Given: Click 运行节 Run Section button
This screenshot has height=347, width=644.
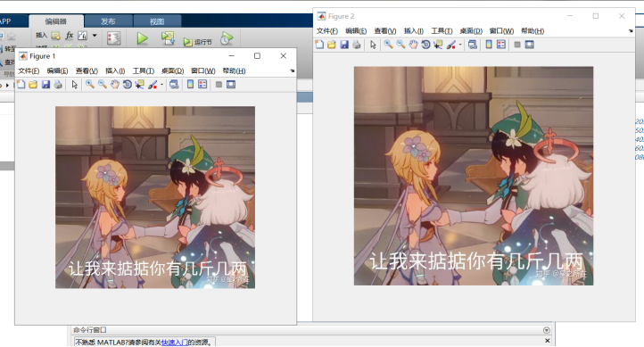Looking at the screenshot, I should tap(197, 42).
